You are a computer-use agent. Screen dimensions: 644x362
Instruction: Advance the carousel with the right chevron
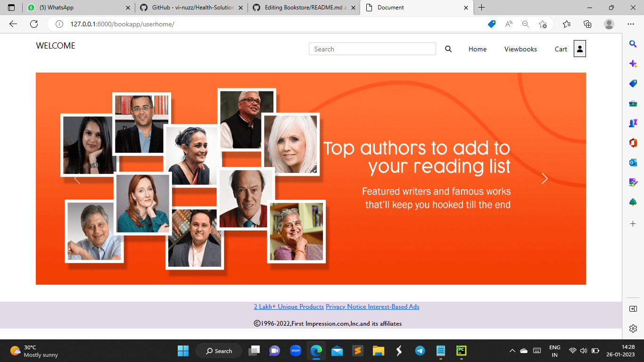[545, 179]
